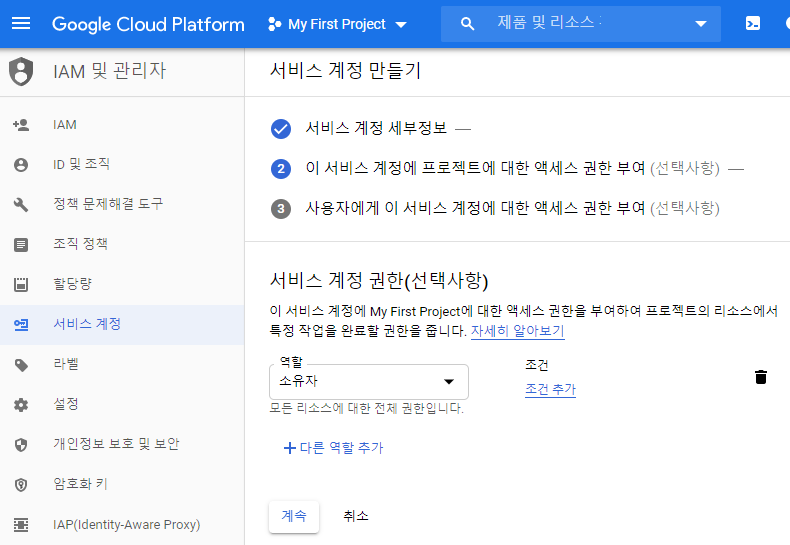The width and height of the screenshot is (790, 545).
Task: Click the completed step checkmark icon
Action: coord(281,129)
